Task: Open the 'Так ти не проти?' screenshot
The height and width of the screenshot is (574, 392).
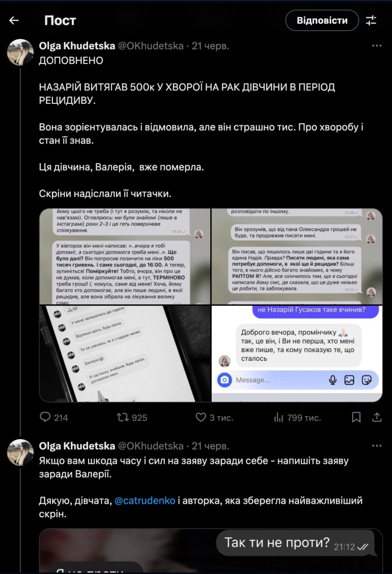Action: point(211,551)
